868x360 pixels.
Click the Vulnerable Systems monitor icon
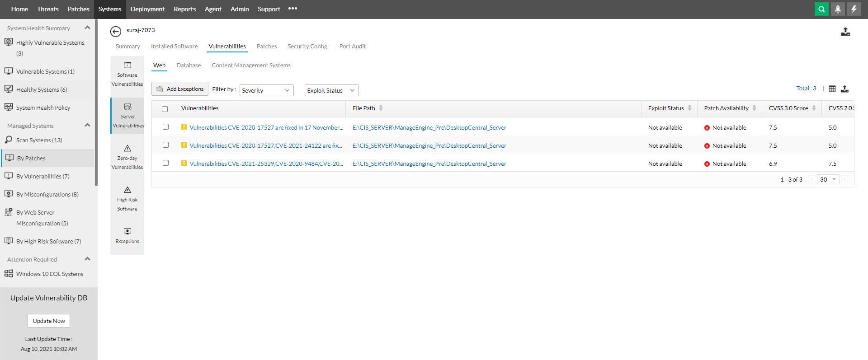[9, 71]
